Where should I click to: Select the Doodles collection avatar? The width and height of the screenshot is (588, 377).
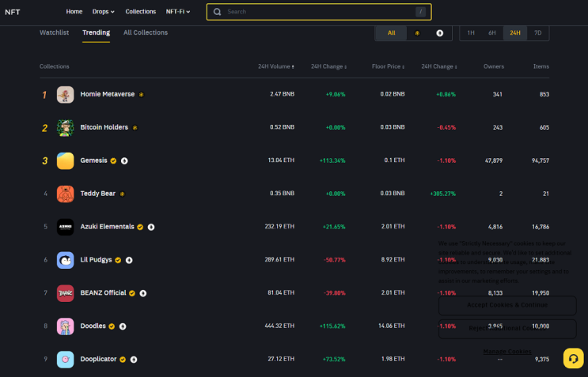click(65, 326)
